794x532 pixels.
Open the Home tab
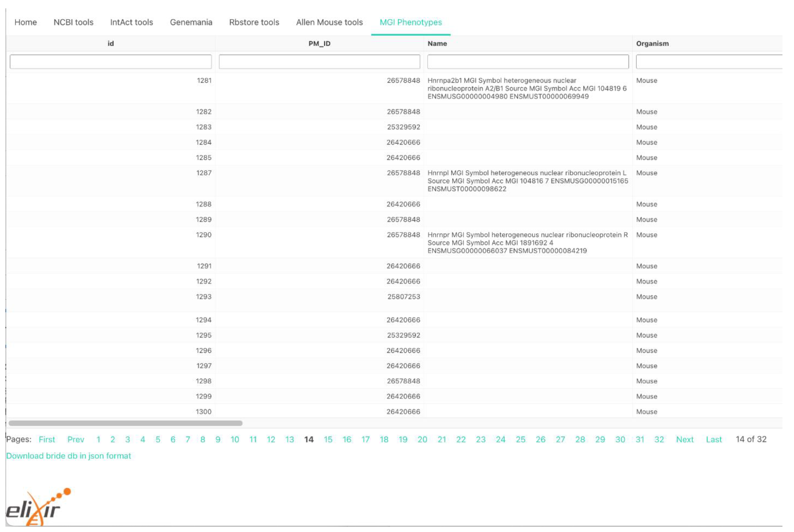pos(25,22)
